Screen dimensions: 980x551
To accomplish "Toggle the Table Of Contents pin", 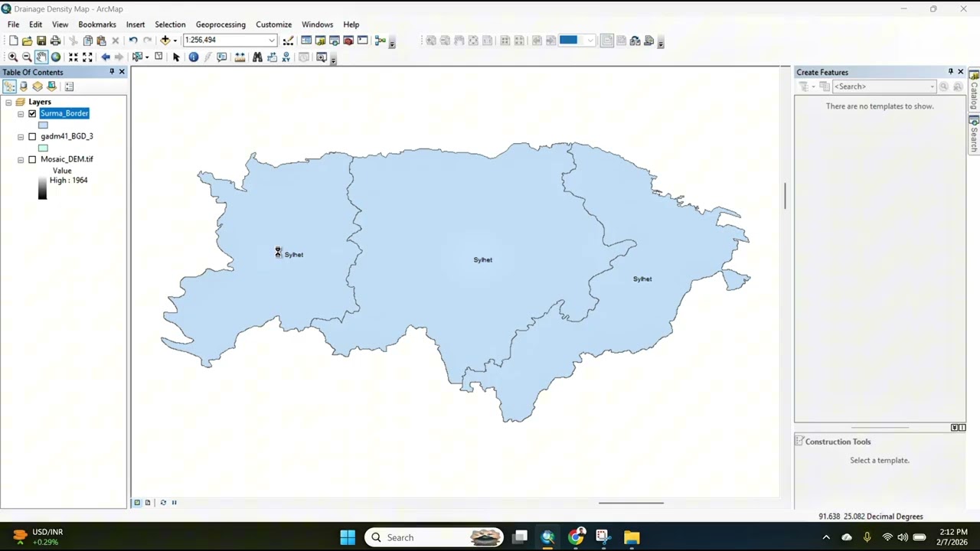I will 111,72.
